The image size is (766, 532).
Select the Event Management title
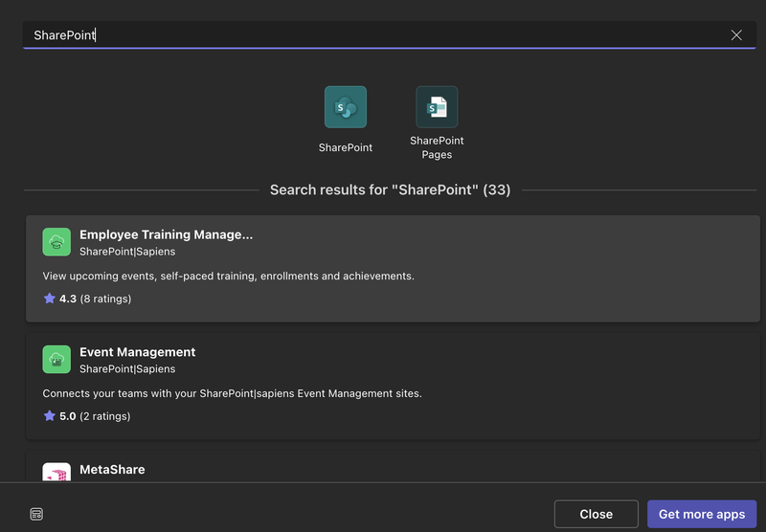137,352
